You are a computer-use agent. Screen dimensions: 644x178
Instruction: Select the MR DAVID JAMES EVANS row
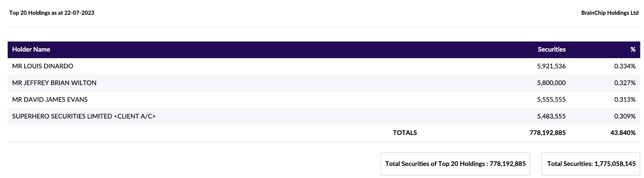tap(324, 100)
